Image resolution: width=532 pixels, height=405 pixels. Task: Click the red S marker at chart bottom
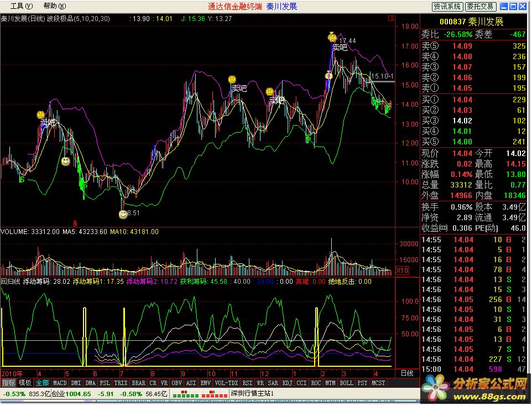[75, 224]
